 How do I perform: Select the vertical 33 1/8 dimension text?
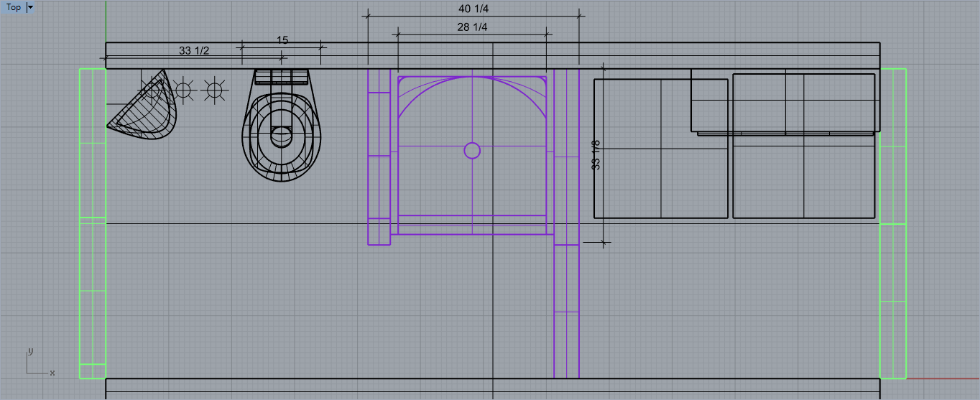point(596,154)
